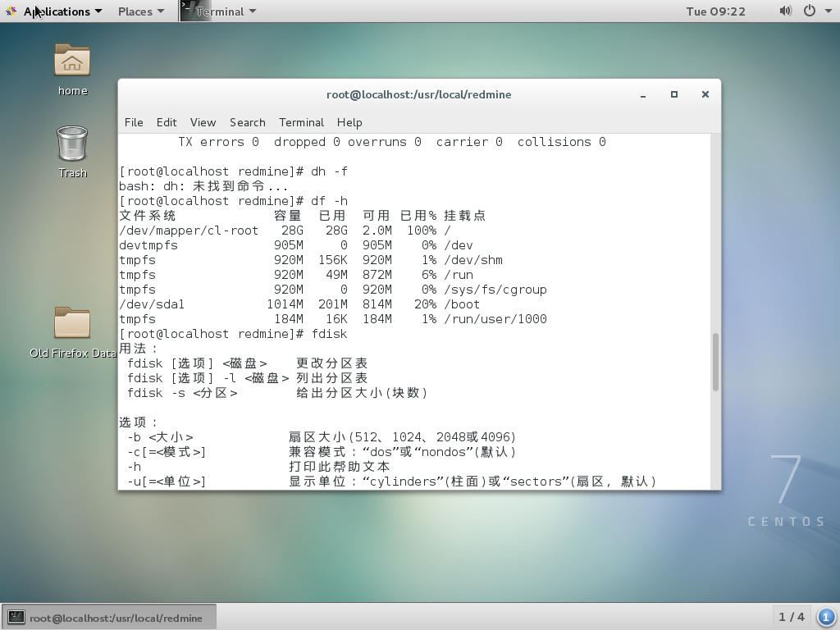Open the Help menu in terminal
Image resolution: width=840 pixels, height=630 pixels.
349,122
